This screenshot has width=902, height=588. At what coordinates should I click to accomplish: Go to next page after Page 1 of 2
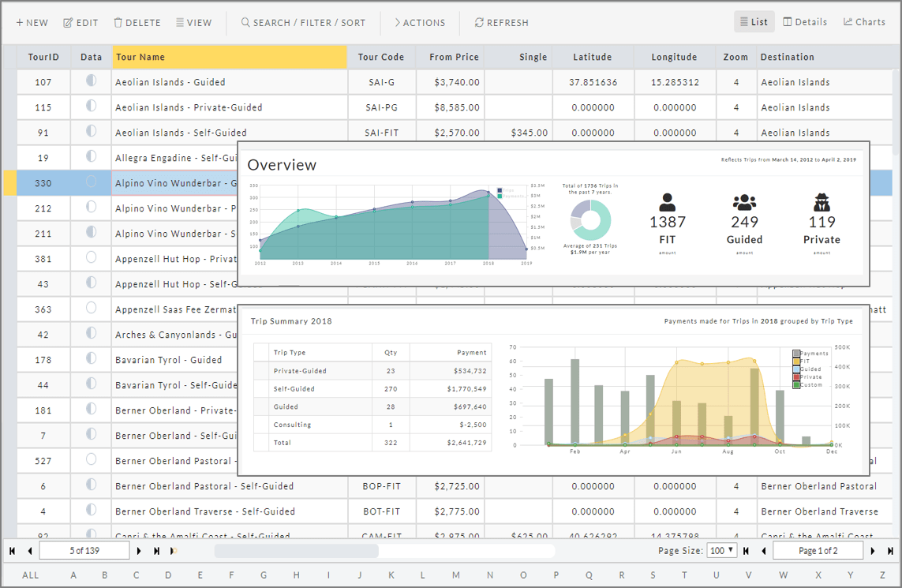click(873, 551)
